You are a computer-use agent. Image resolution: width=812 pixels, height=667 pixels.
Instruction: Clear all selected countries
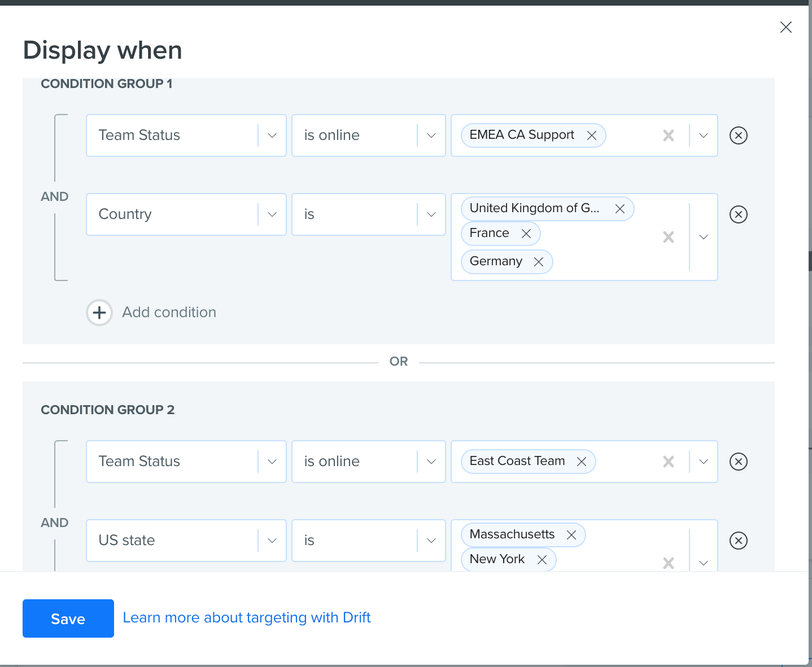pos(669,237)
